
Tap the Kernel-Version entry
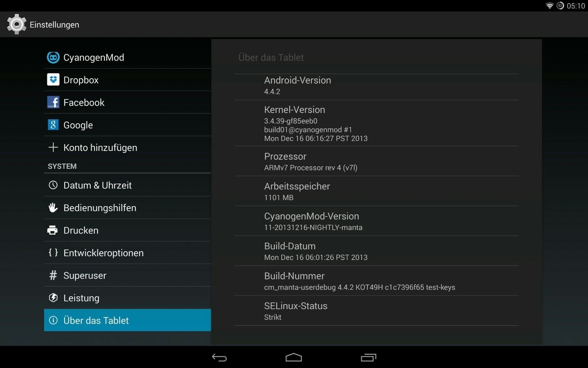pyautogui.click(x=377, y=123)
